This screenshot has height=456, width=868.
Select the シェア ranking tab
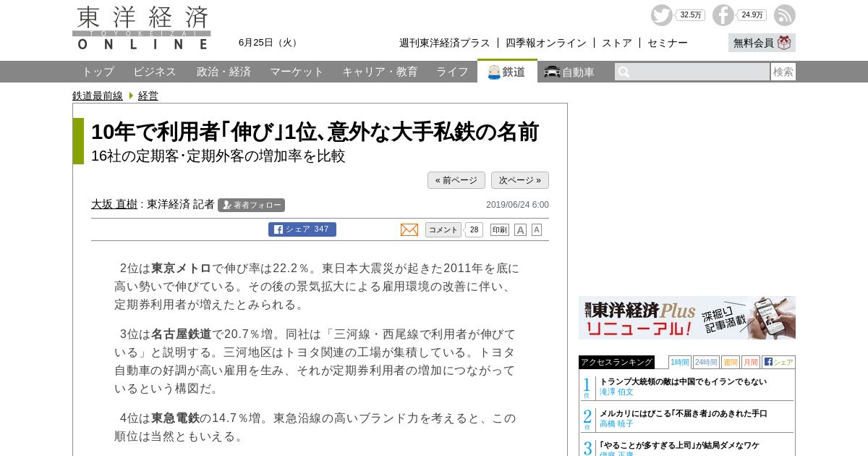click(x=778, y=362)
